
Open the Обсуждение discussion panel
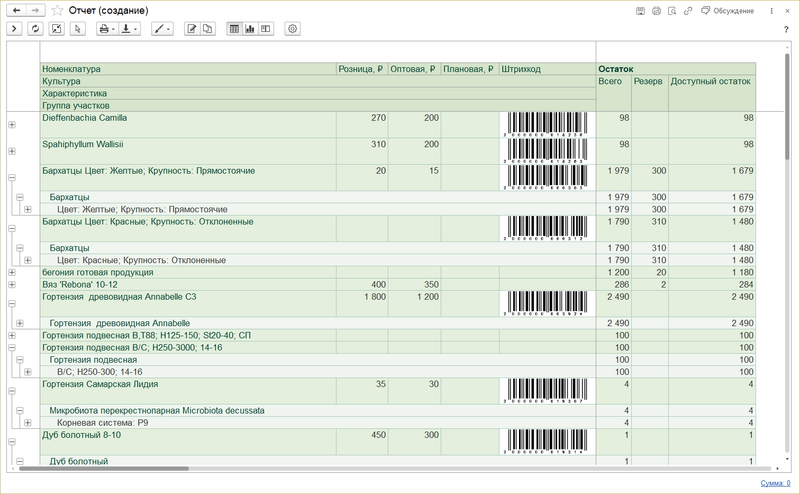(x=728, y=11)
